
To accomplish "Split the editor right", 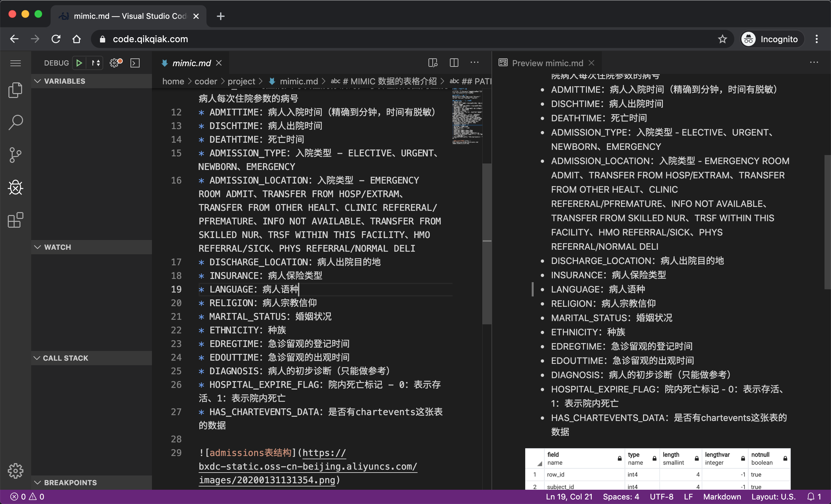I will 454,63.
